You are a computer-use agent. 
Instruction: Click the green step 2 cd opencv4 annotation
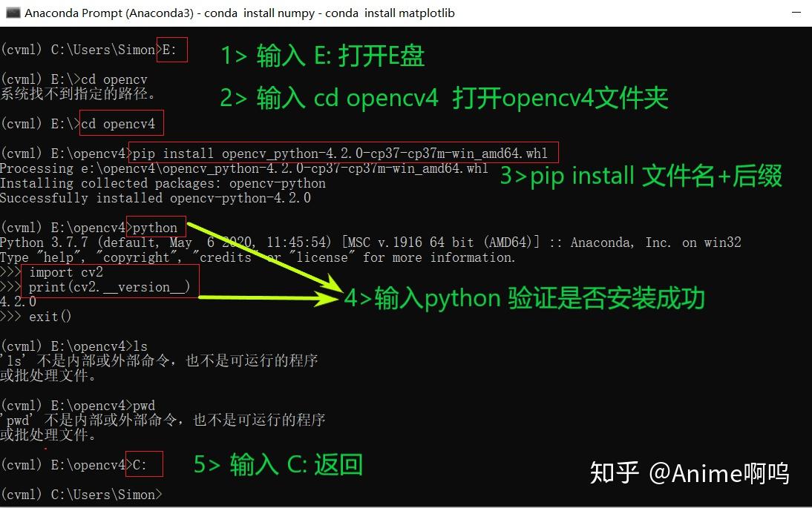(444, 98)
